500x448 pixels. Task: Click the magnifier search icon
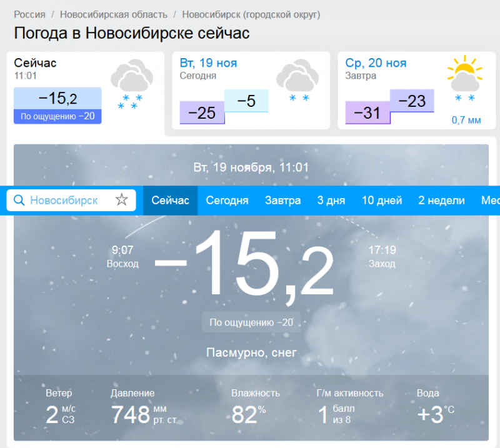(19, 201)
